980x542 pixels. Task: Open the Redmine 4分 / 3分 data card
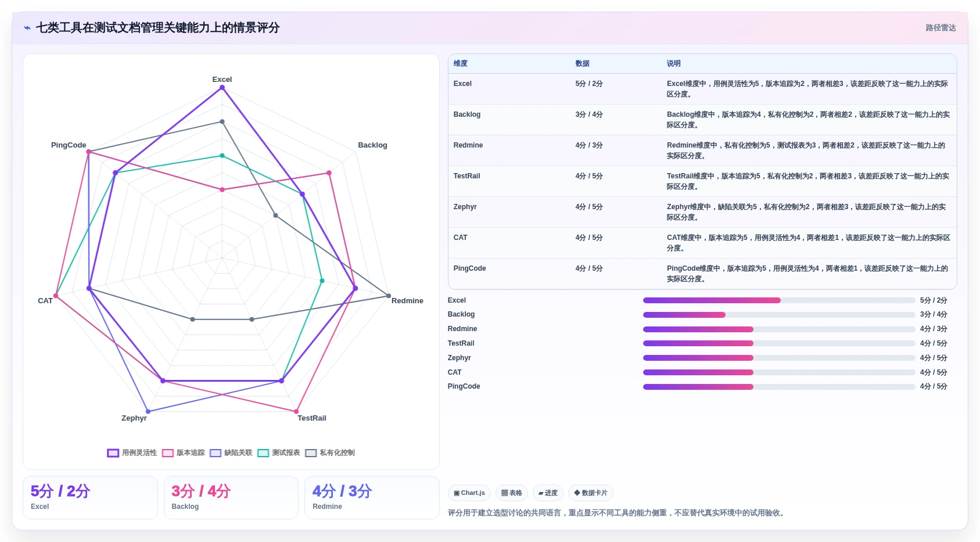tap(372, 497)
